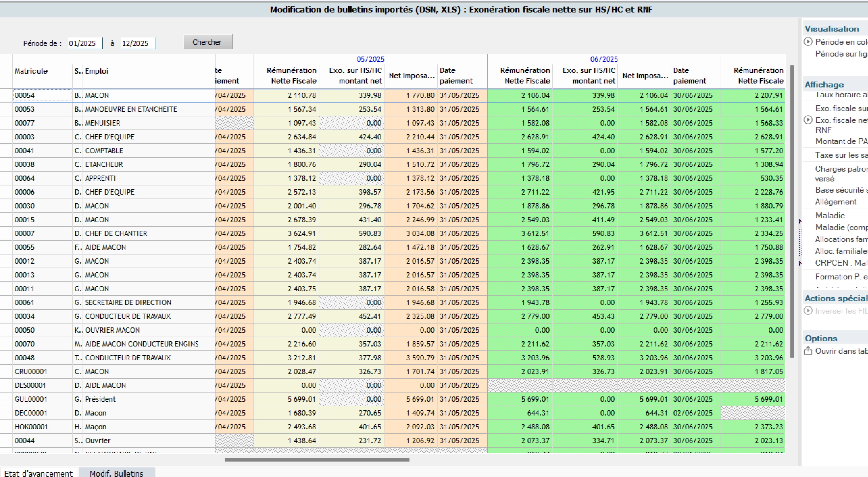Viewport: 868px width, 477px height.
Task: Select the 'Maladie' display entry
Action: [830, 216]
